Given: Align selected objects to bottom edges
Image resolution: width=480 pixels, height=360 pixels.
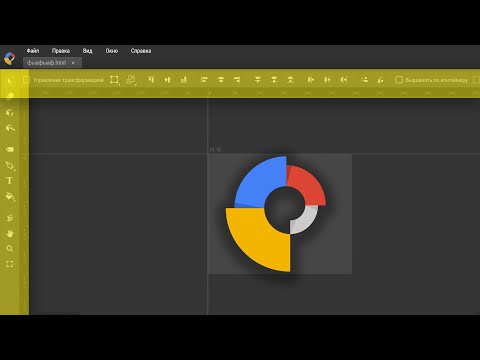Looking at the screenshot, I should tap(184, 80).
